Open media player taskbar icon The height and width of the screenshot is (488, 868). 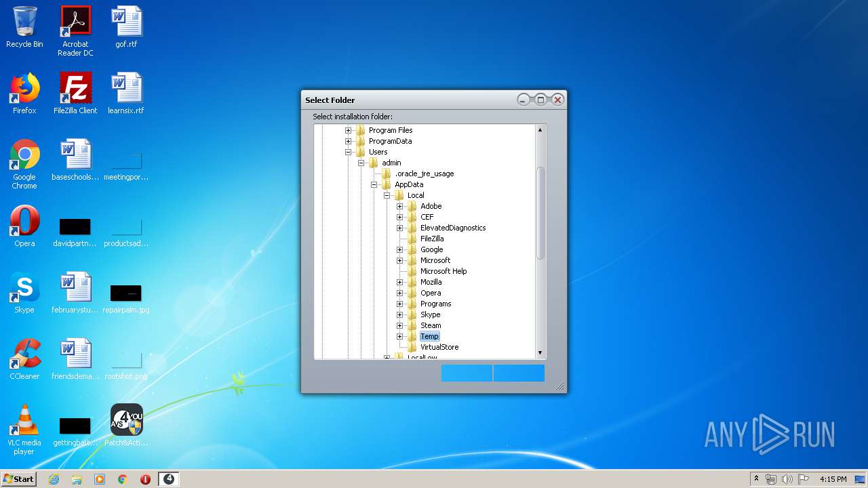(x=100, y=479)
